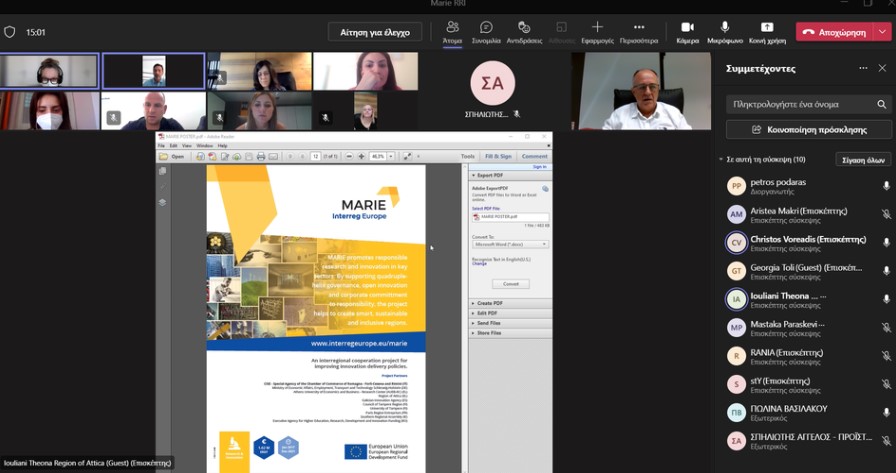
Task: Click the email envelope icon in Adobe Reader
Action: click(x=274, y=157)
